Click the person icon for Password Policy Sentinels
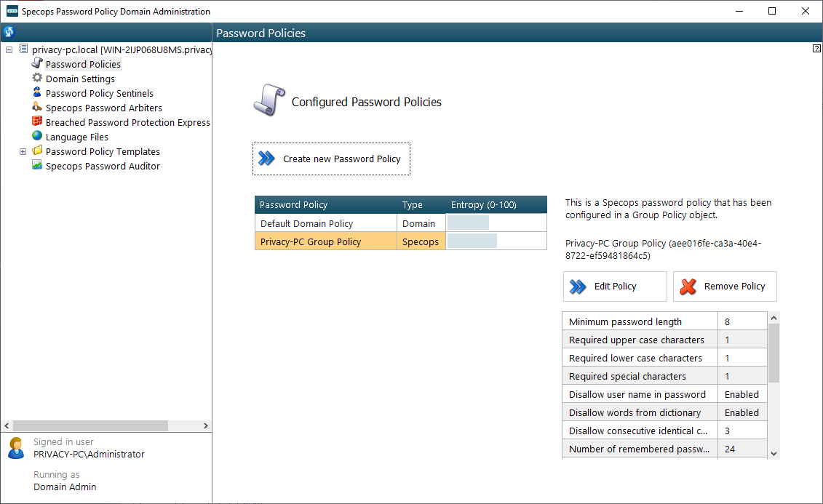This screenshot has width=823, height=504. 36,92
